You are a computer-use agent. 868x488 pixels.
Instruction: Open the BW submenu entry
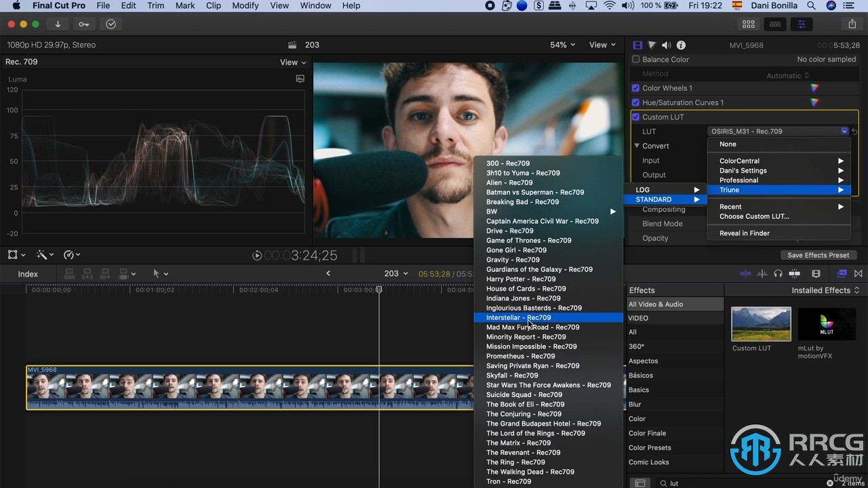(549, 211)
